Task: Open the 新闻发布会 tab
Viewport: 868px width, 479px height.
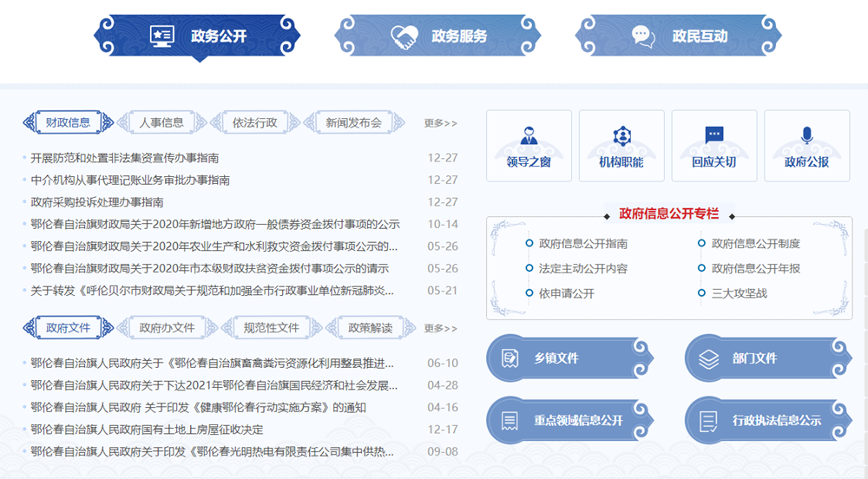Action: pyautogui.click(x=353, y=122)
